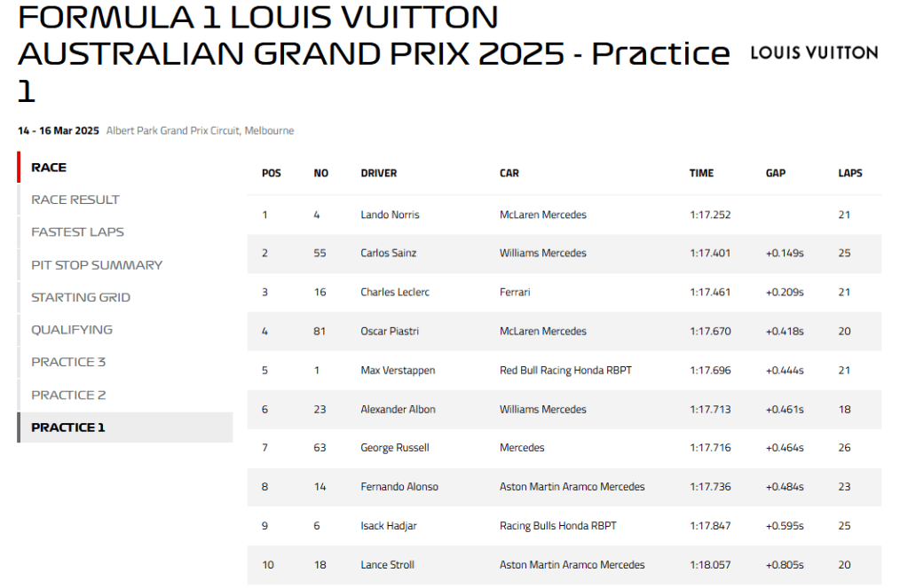
Task: Select Oscar Piastri in results table
Action: click(390, 332)
